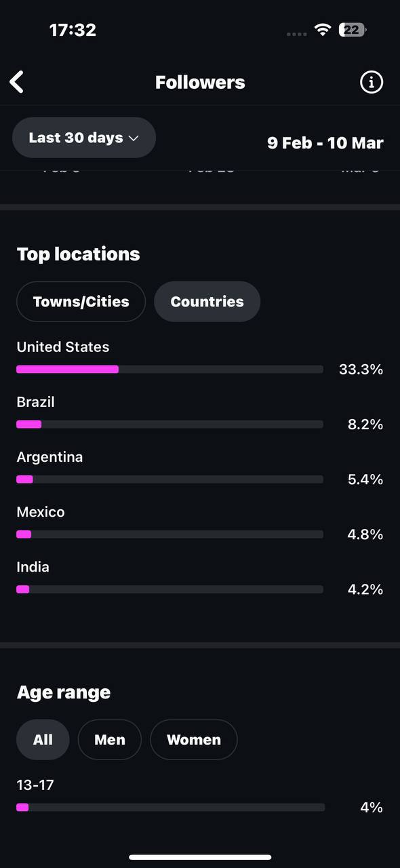Tap the battery indicator showing 22
Image resolution: width=400 pixels, height=868 pixels.
click(x=353, y=30)
